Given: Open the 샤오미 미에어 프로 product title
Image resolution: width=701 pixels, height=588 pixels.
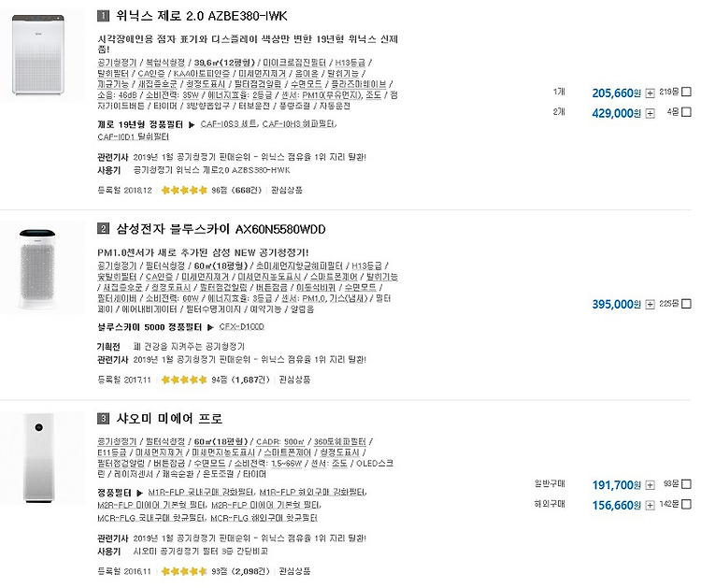Looking at the screenshot, I should tap(169, 419).
